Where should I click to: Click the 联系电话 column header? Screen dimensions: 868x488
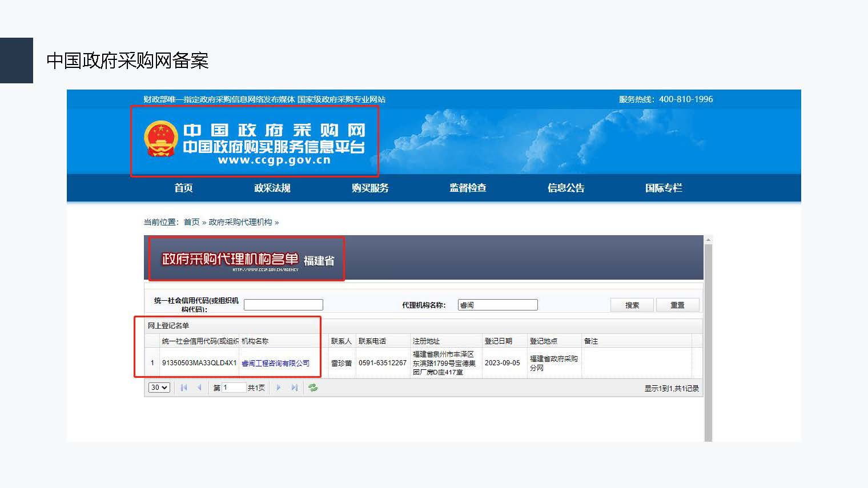pos(383,341)
